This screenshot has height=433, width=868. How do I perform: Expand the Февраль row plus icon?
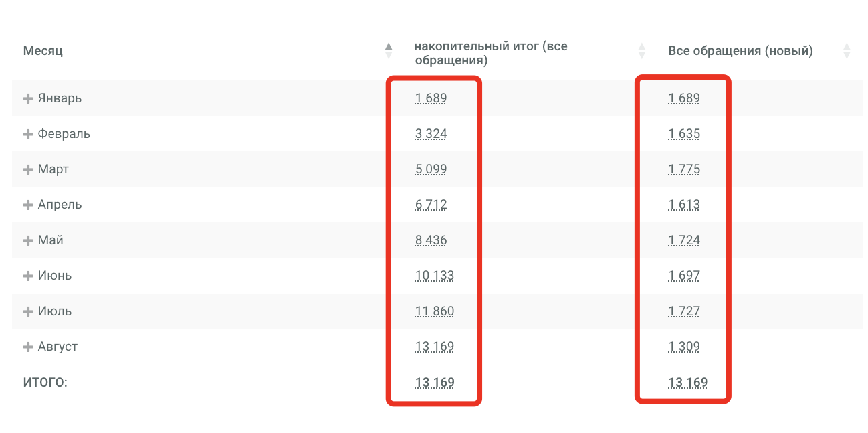[28, 134]
